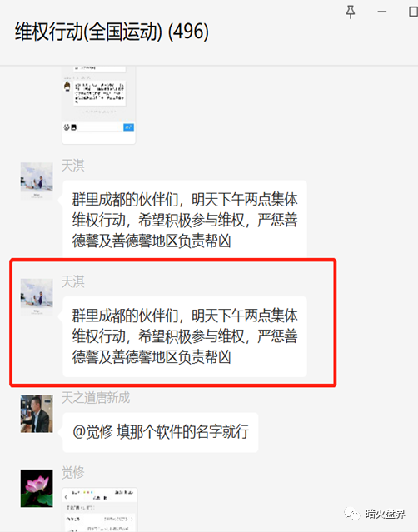
Task: Select the 暗火世界 watermark text
Action: (385, 514)
